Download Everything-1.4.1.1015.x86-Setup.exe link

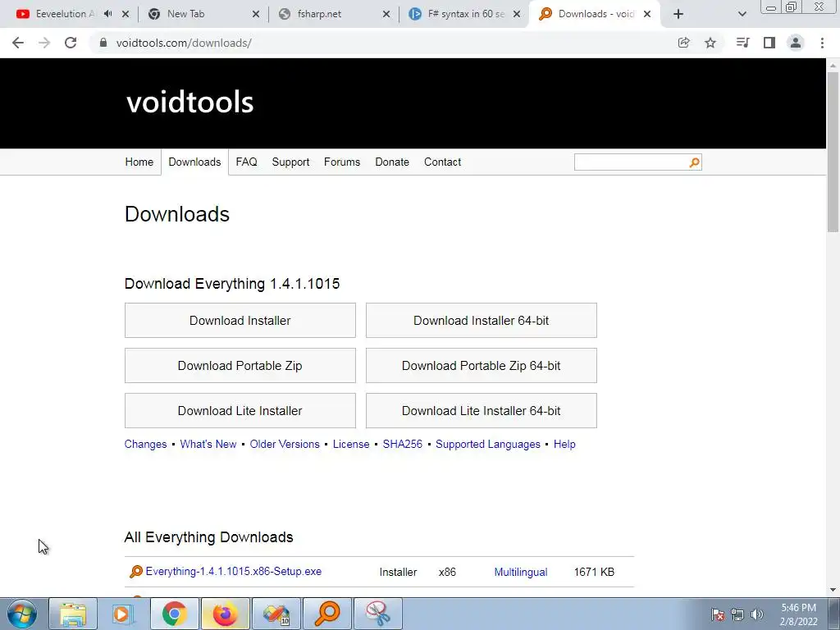tap(234, 572)
